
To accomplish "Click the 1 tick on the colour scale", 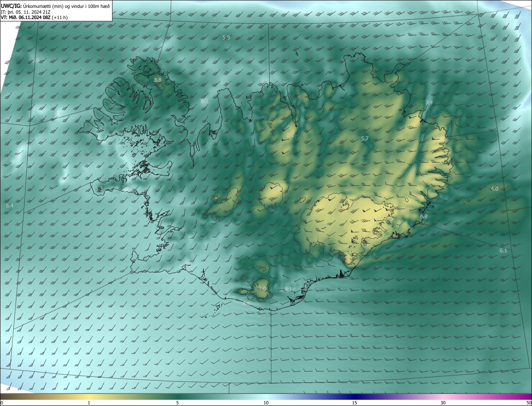I will coord(89,403).
